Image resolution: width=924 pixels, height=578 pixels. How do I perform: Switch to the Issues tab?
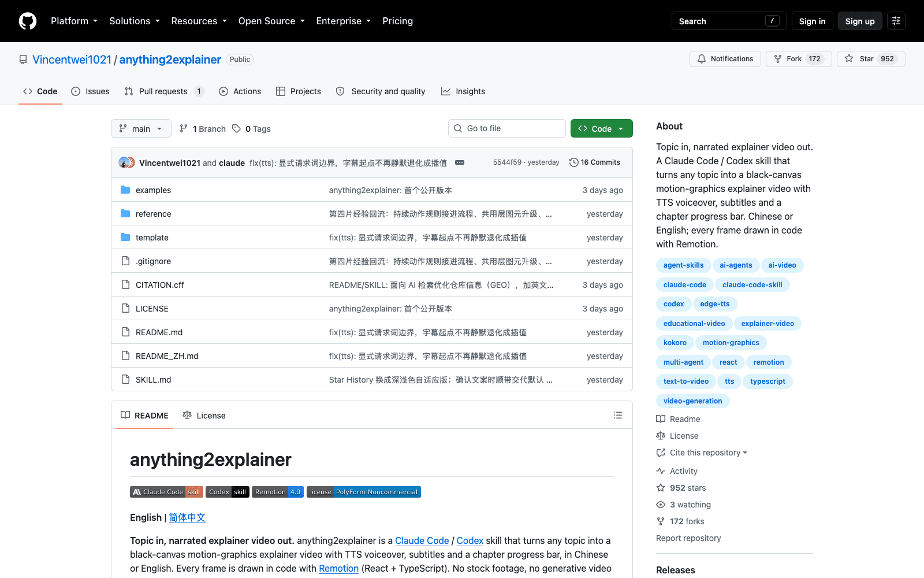tap(90, 91)
